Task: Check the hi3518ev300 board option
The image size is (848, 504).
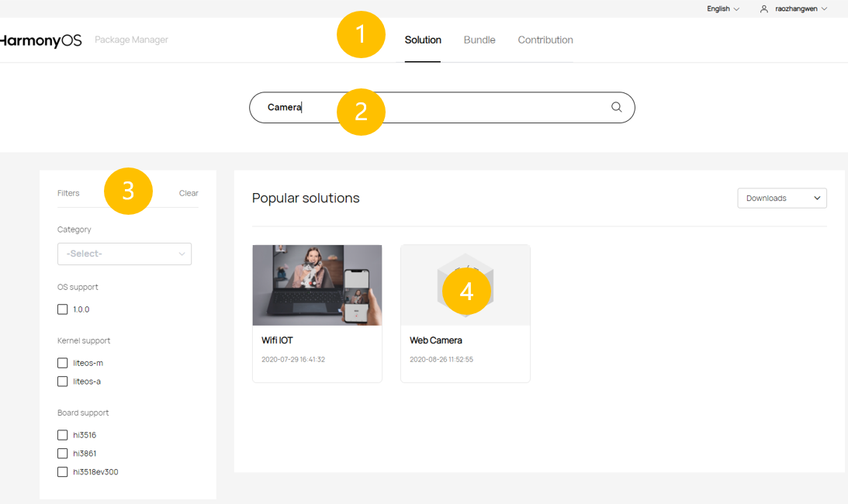Action: tap(63, 471)
